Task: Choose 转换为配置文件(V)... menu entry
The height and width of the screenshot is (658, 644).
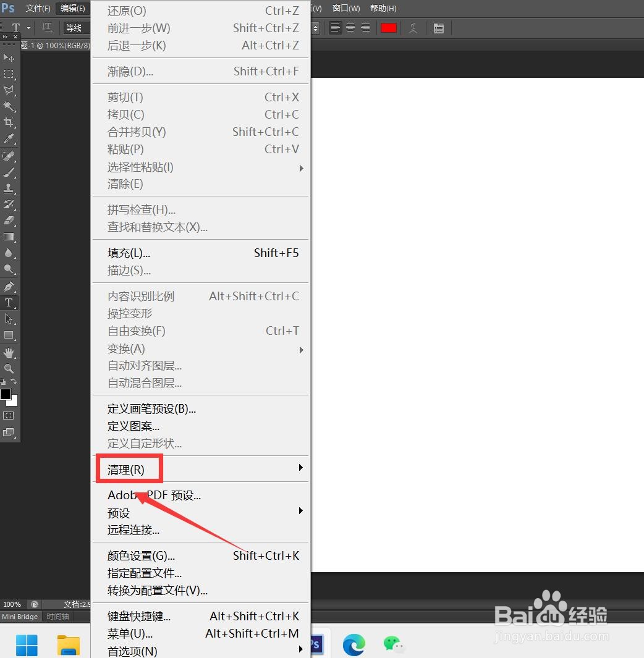Action: click(x=201, y=591)
